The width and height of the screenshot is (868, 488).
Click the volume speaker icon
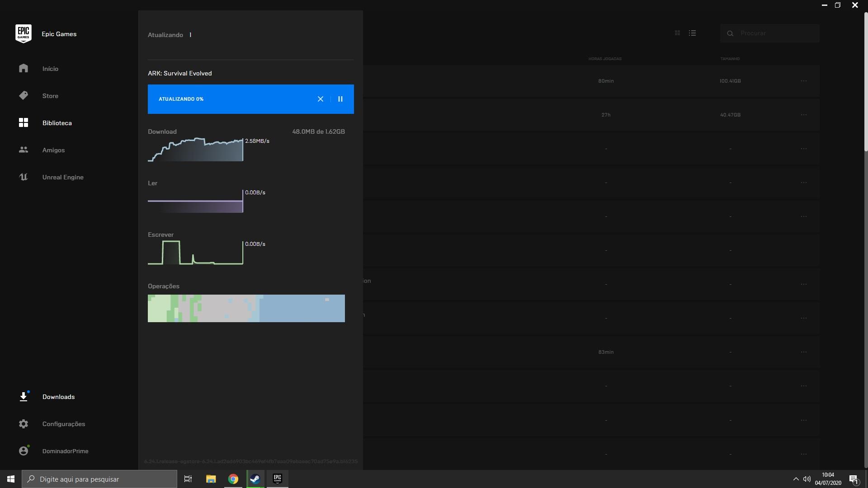pos(807,479)
